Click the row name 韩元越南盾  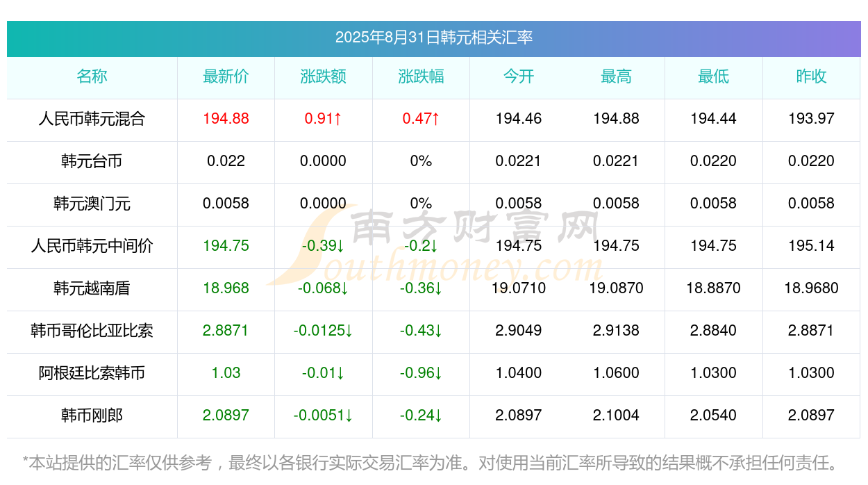[x=92, y=288]
